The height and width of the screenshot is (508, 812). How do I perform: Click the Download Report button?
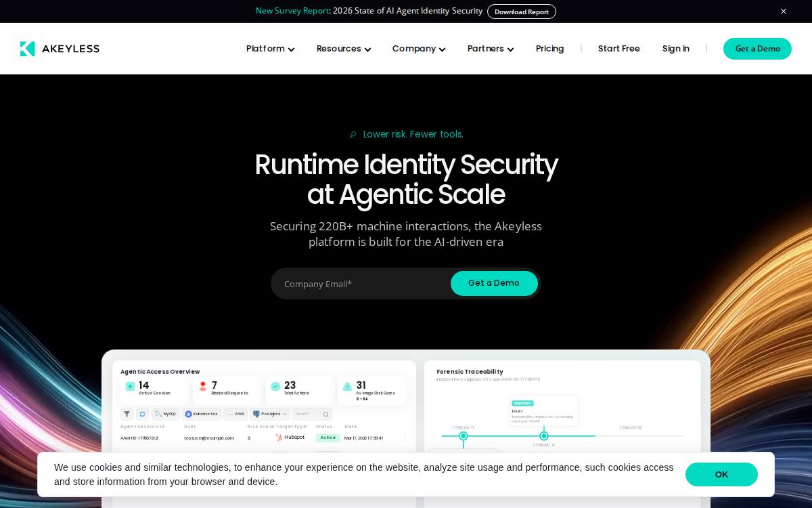point(522,12)
